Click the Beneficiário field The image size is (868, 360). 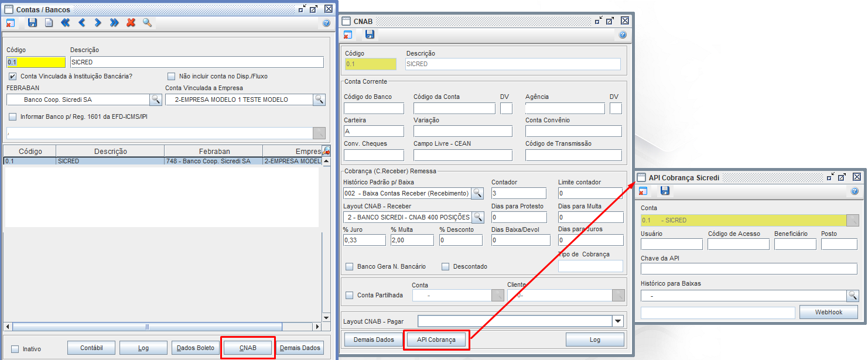(795, 244)
